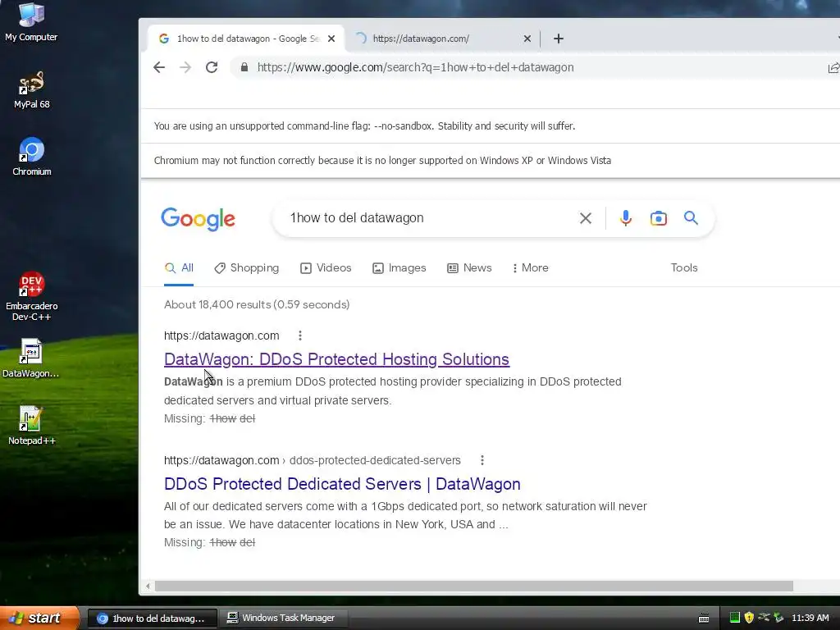The height and width of the screenshot is (630, 840).
Task: Launch MyPal 68 from the desktop
Action: [32, 89]
